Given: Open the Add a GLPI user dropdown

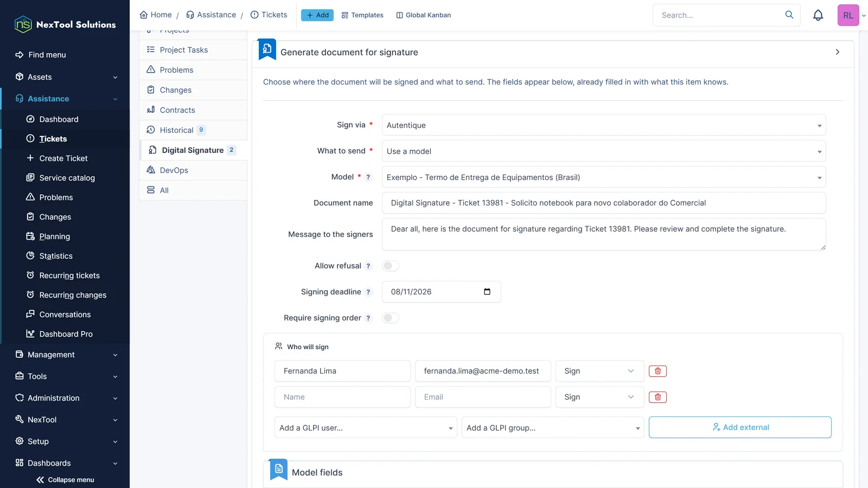Looking at the screenshot, I should (x=366, y=428).
